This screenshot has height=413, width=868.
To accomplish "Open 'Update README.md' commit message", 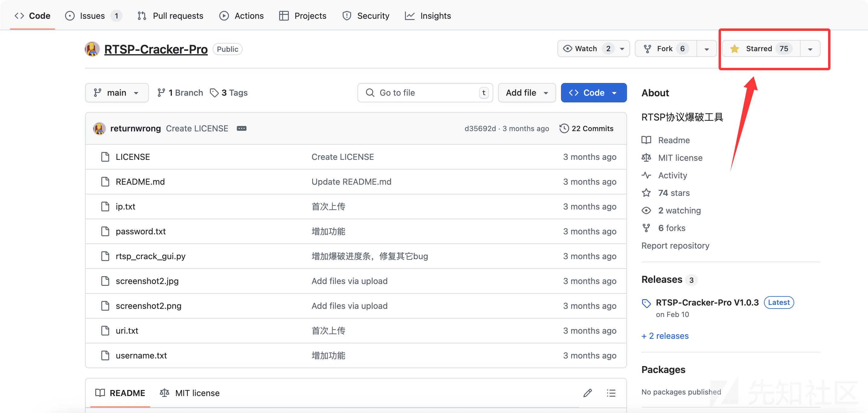I will point(351,182).
